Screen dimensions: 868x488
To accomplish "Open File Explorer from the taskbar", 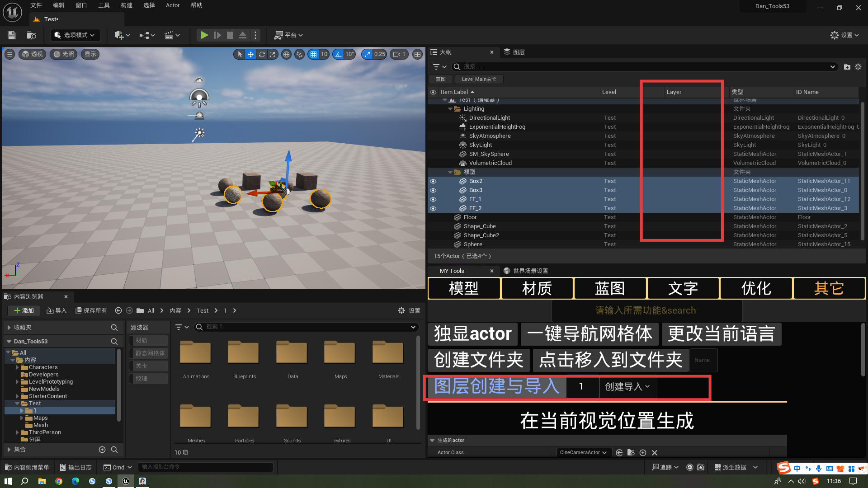I will 42,481.
